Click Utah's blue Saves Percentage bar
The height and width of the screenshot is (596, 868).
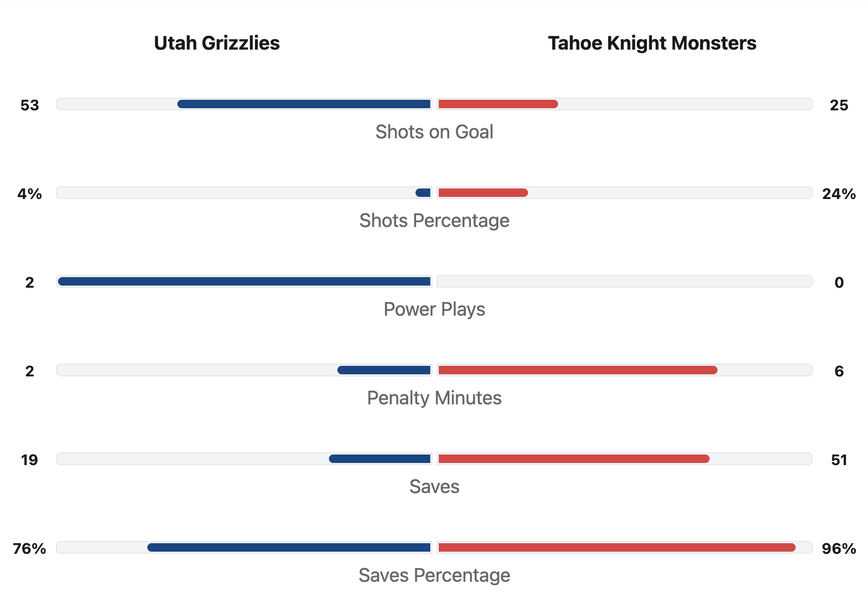tap(289, 547)
